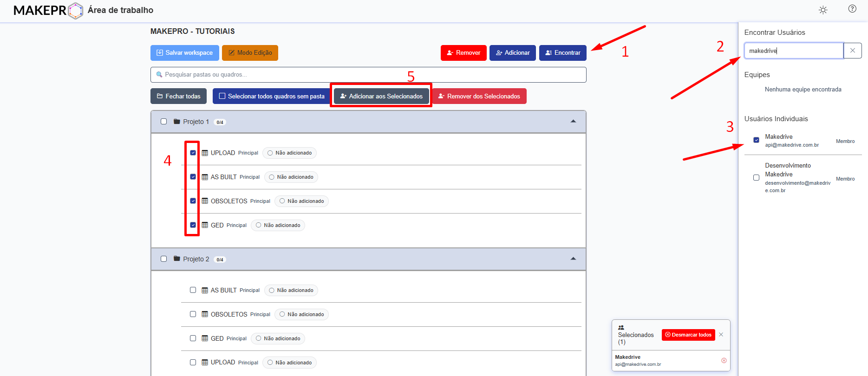868x376 pixels.
Task: Switch to Modo Edição
Action: coord(250,53)
